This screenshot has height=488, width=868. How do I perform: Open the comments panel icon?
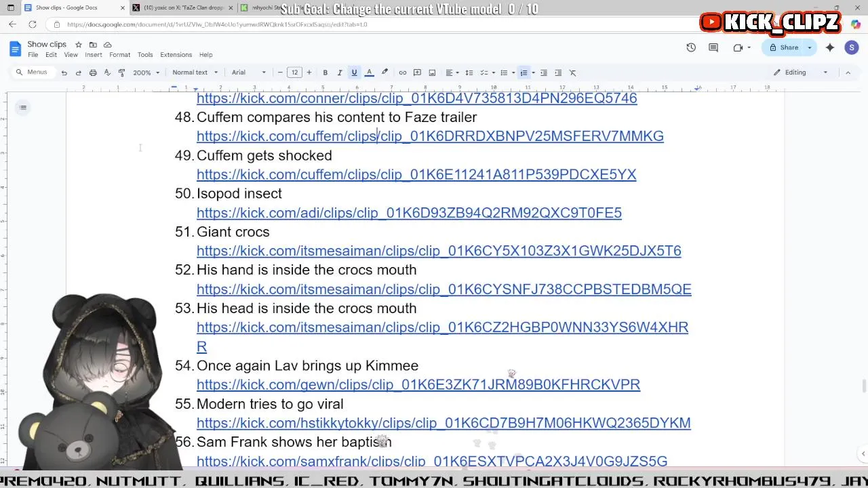click(713, 47)
